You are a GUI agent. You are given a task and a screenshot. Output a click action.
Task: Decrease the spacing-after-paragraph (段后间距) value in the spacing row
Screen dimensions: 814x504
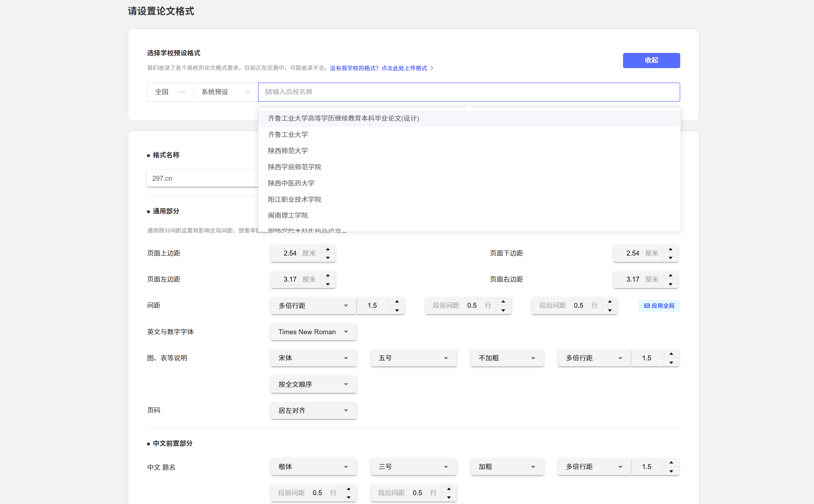[610, 310]
